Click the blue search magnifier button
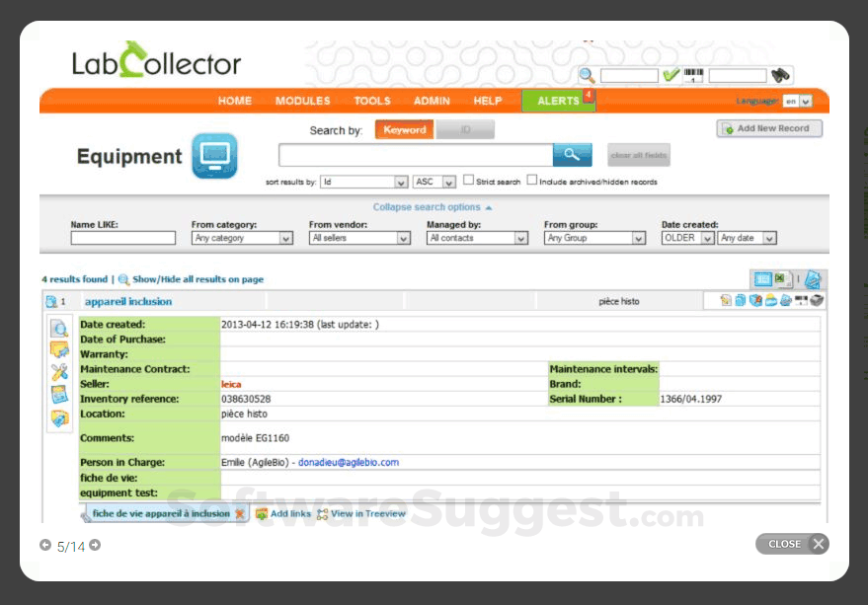This screenshot has width=868, height=605. tap(574, 154)
